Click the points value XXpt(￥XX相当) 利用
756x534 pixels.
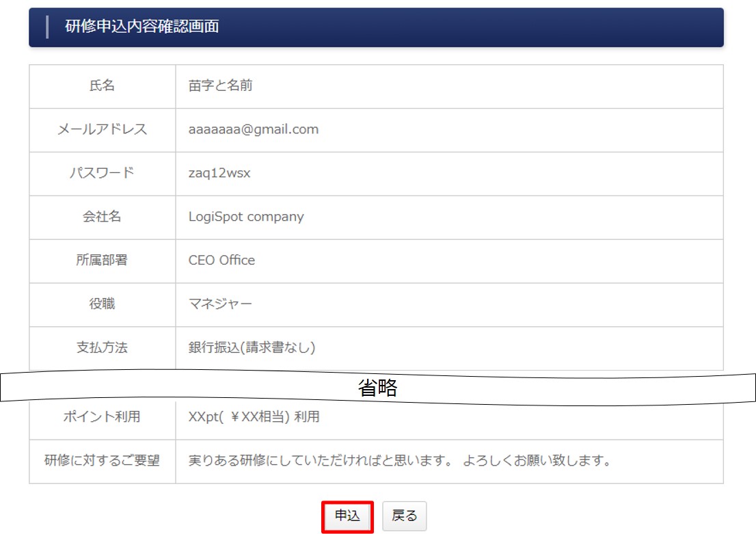pos(254,417)
